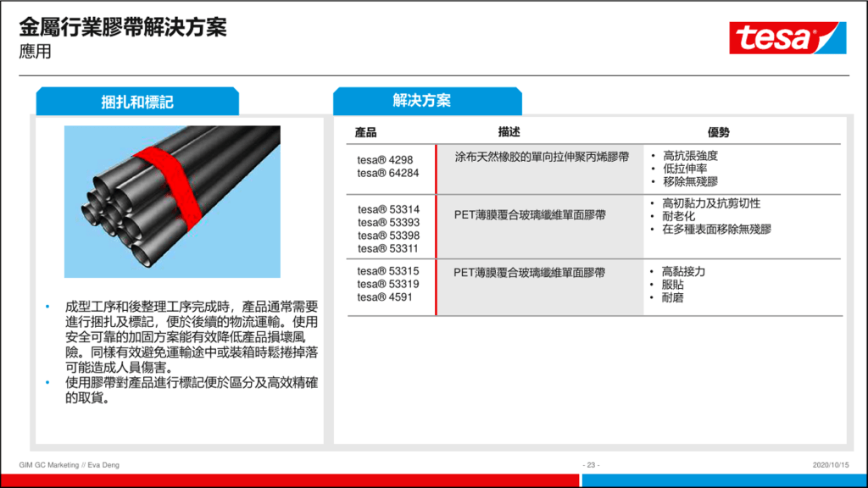The height and width of the screenshot is (488, 868).
Task: Click the description 涂布天然橡胶的單向拉伸聚丙烯膠帶
Action: (542, 157)
